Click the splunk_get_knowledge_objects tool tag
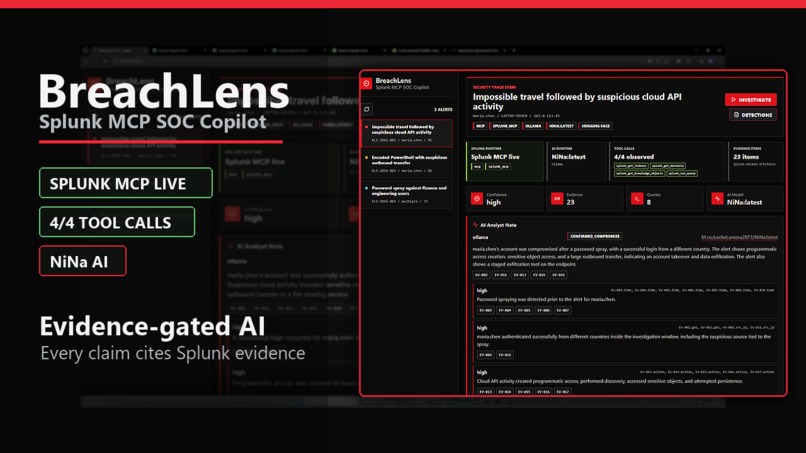 [639, 173]
